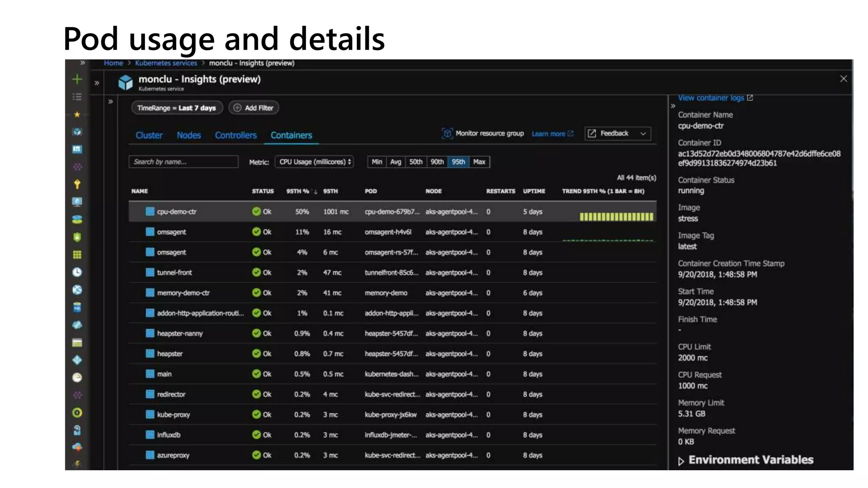Screen dimensions: 868x488
Task: Click the all services list icon
Action: point(77,97)
